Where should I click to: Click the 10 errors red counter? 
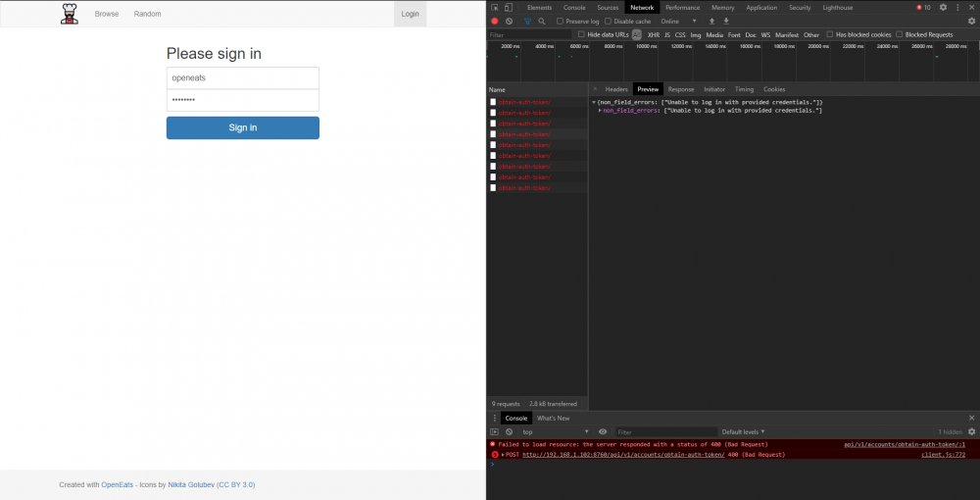point(923,8)
